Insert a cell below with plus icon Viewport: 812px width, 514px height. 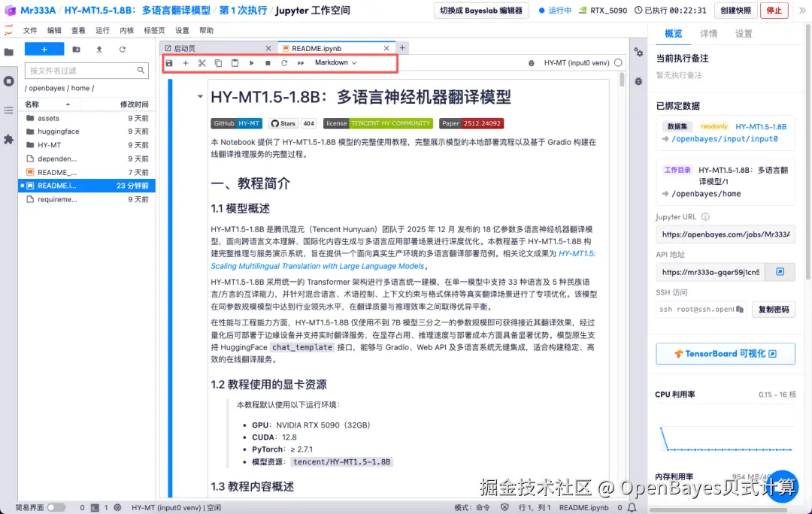(x=186, y=63)
